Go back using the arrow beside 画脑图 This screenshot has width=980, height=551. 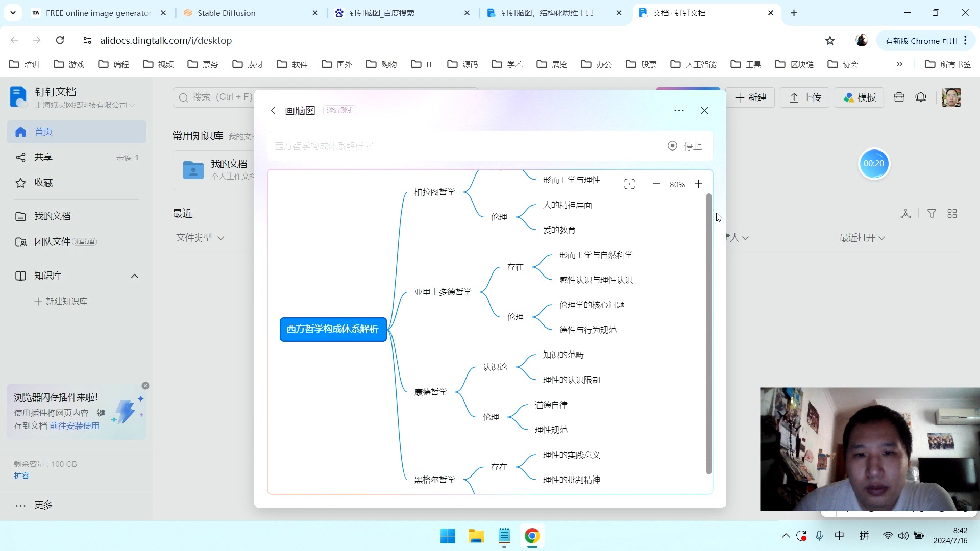pyautogui.click(x=273, y=110)
